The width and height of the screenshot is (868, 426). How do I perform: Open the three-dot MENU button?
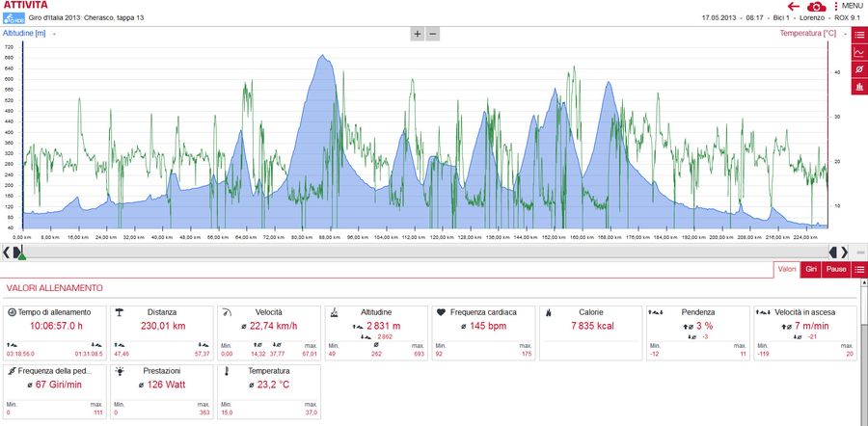(x=848, y=6)
